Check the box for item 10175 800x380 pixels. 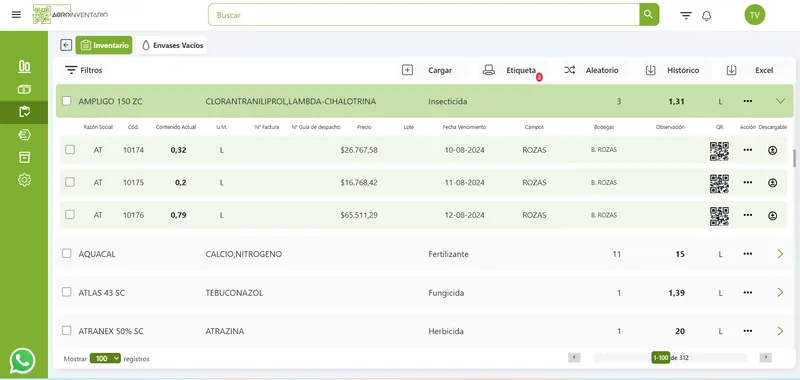point(70,182)
